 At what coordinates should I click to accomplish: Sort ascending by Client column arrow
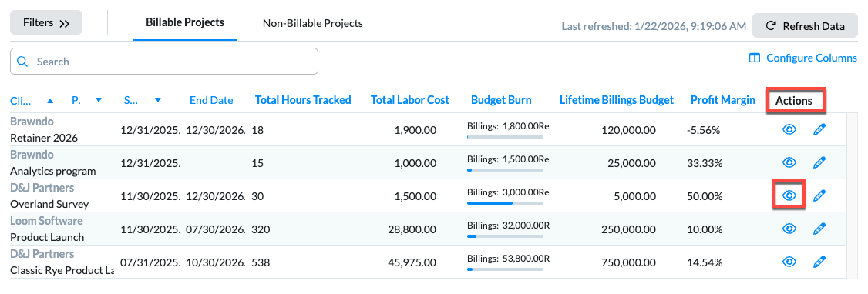(50, 101)
